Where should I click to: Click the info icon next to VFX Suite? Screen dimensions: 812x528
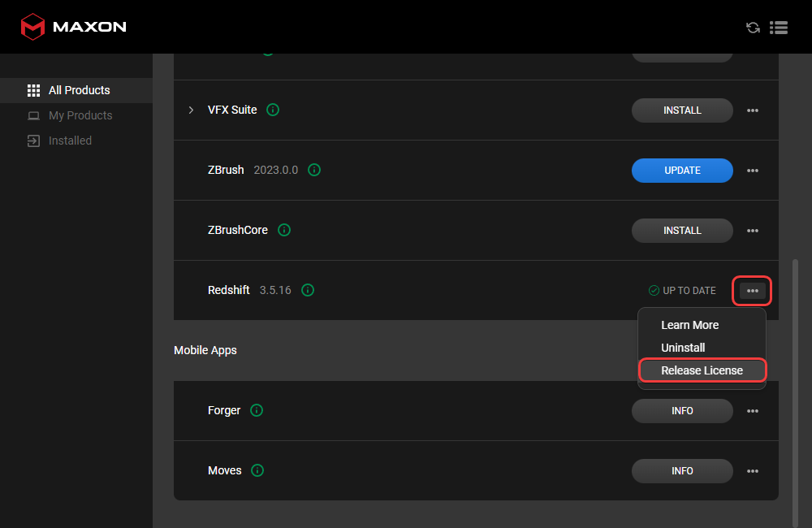pyautogui.click(x=273, y=110)
